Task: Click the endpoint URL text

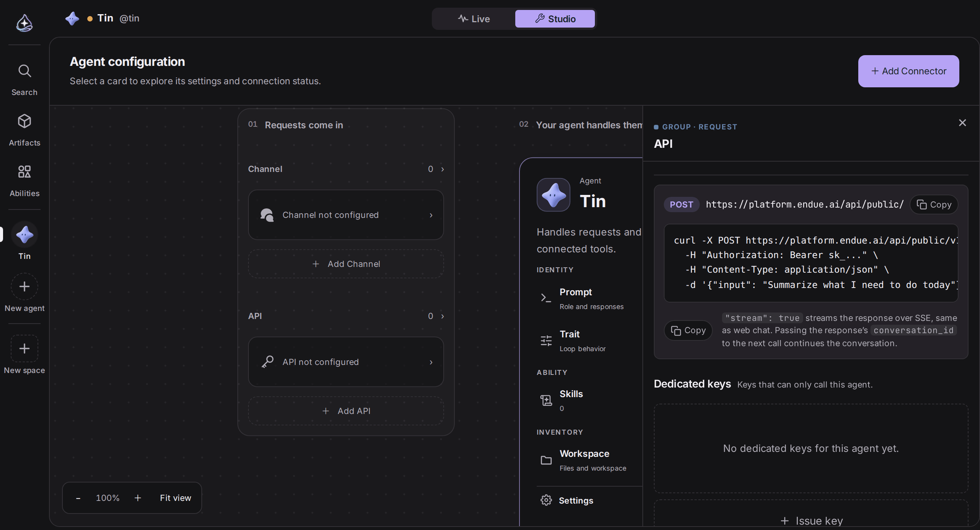Action: click(x=805, y=204)
